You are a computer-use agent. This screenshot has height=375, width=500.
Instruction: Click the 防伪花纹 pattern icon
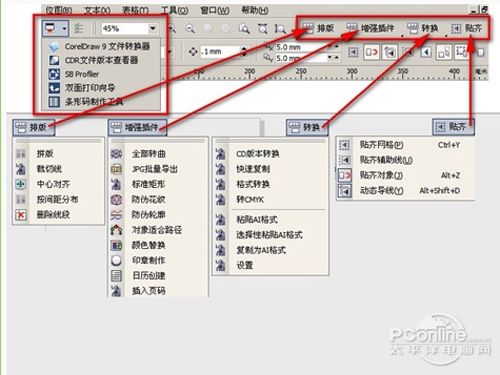(x=116, y=199)
